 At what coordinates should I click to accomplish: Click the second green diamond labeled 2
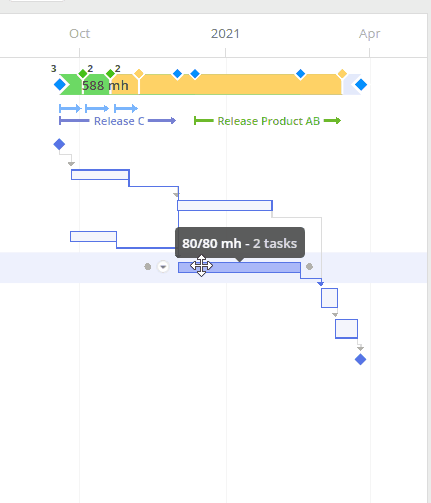[110, 74]
